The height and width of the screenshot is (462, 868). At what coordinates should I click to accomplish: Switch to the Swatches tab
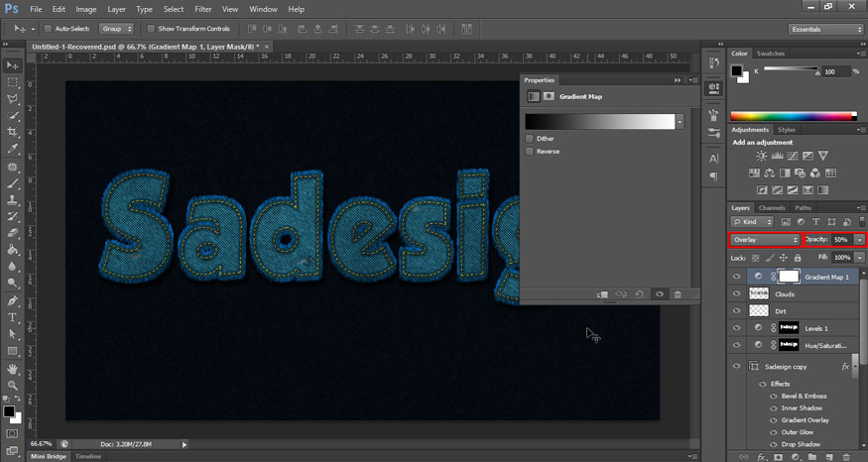click(x=771, y=54)
